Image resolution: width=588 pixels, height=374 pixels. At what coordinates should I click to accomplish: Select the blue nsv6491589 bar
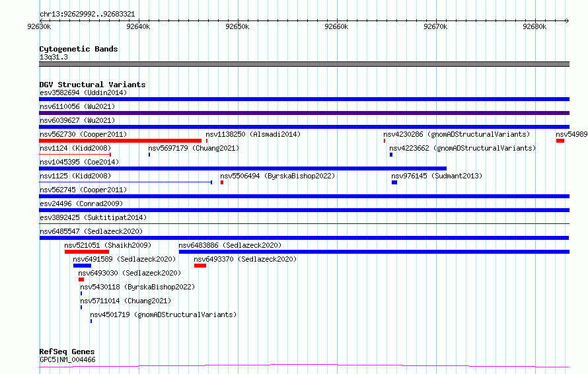[x=82, y=266]
